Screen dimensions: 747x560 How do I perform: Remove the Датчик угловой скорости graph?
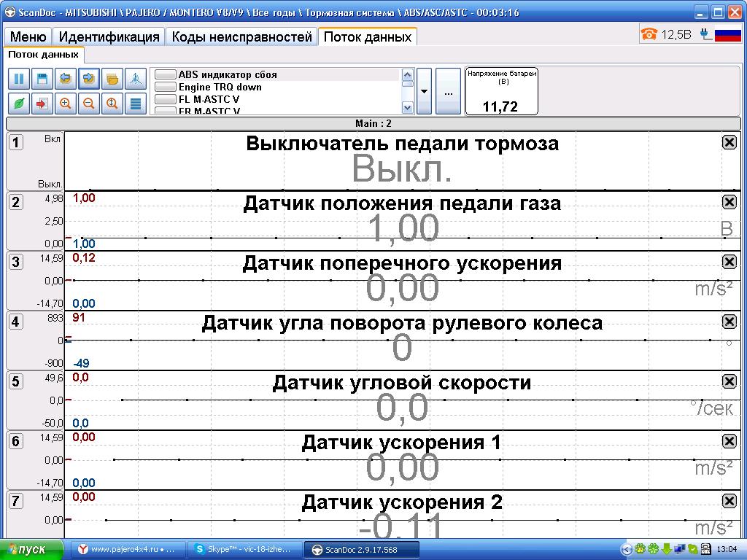(x=729, y=381)
